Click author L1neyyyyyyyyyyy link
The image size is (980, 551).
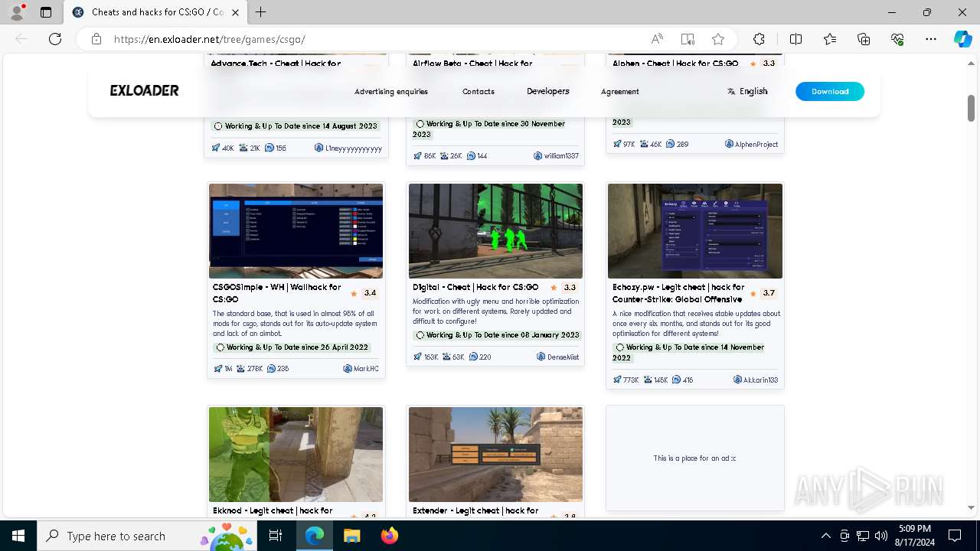coord(348,148)
